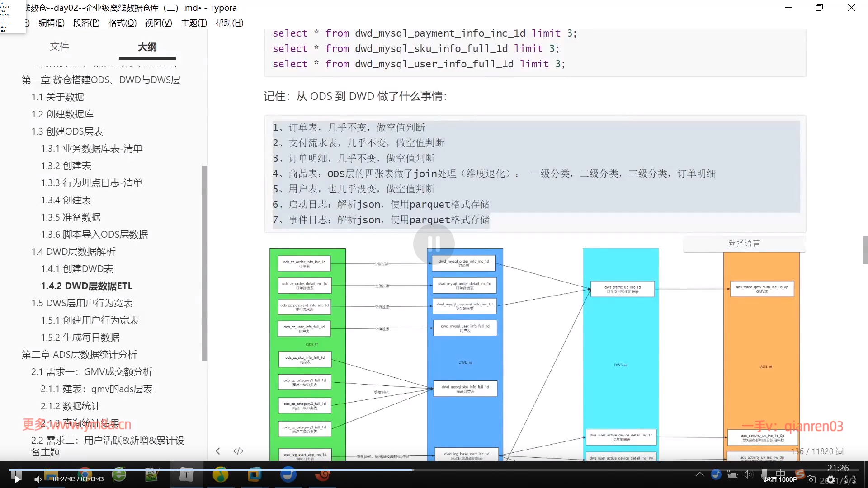
Task: Click the video screenshot camera icon
Action: click(811, 479)
